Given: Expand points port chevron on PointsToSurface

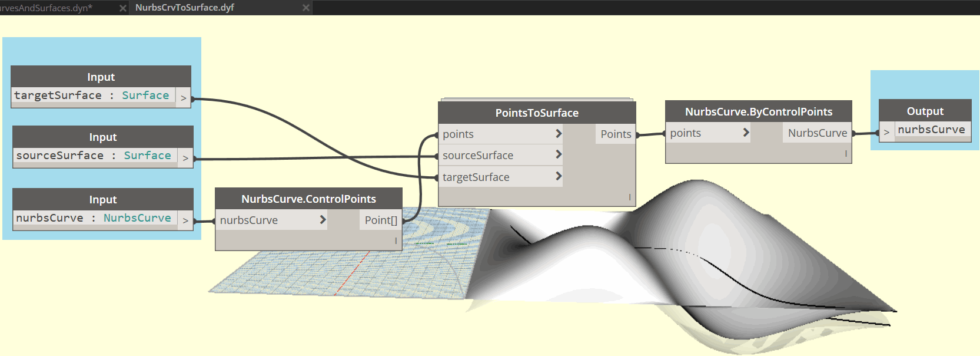Looking at the screenshot, I should coord(559,134).
